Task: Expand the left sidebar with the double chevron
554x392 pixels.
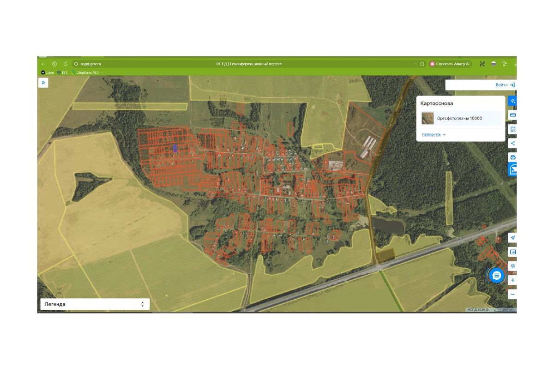Action: [x=43, y=83]
